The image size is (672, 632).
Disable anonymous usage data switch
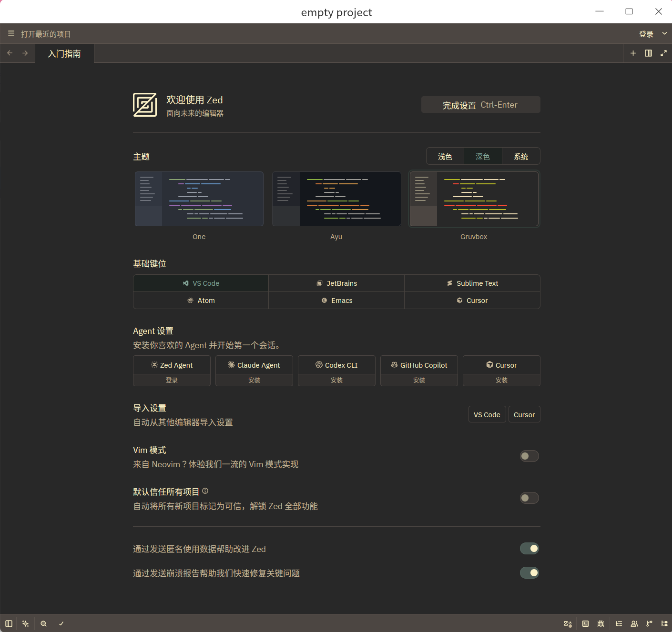(x=529, y=549)
